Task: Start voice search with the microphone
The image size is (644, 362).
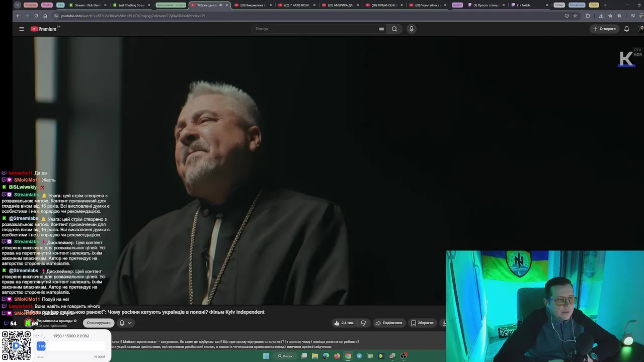Action: [412, 29]
